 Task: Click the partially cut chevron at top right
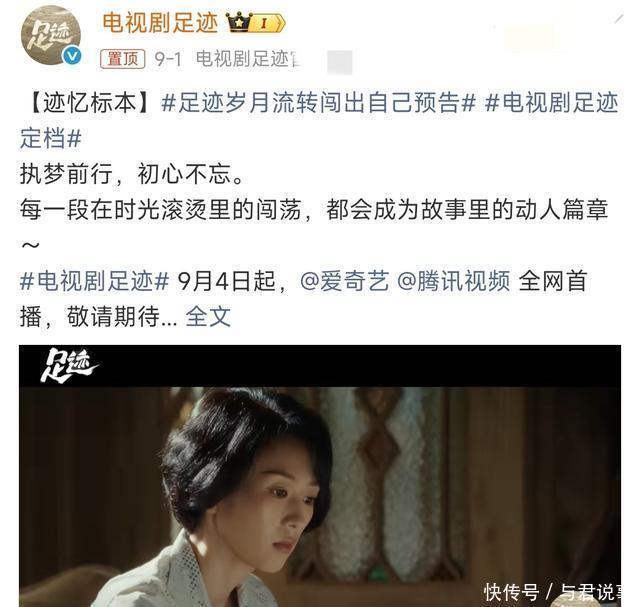[x=619, y=18]
